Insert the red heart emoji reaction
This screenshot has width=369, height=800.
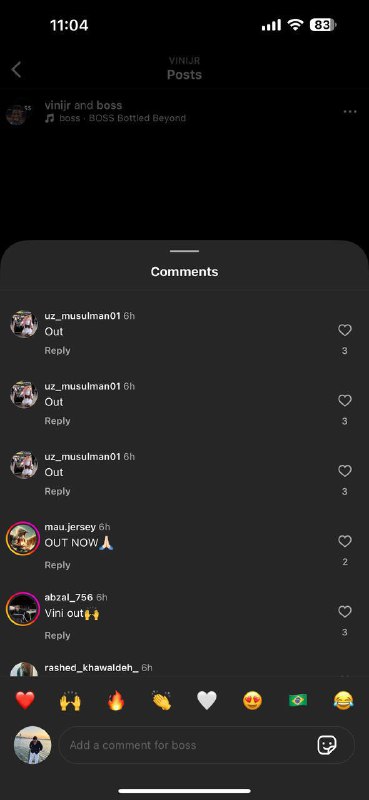24,701
